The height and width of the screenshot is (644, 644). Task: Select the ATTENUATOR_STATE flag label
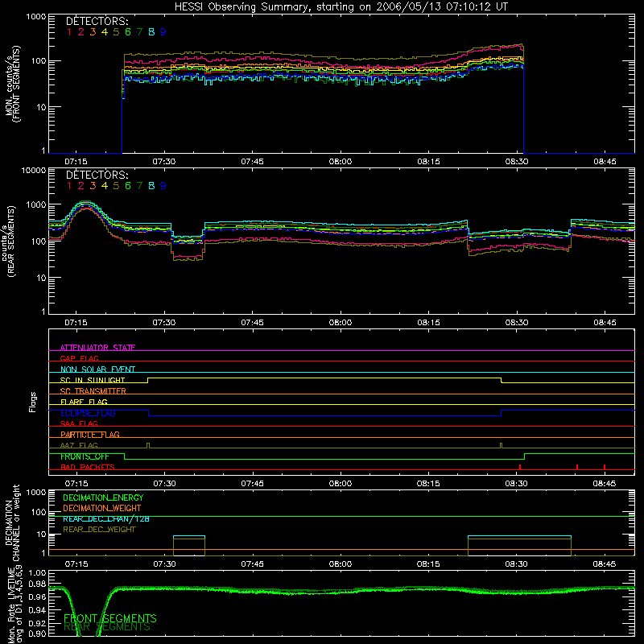point(97,348)
